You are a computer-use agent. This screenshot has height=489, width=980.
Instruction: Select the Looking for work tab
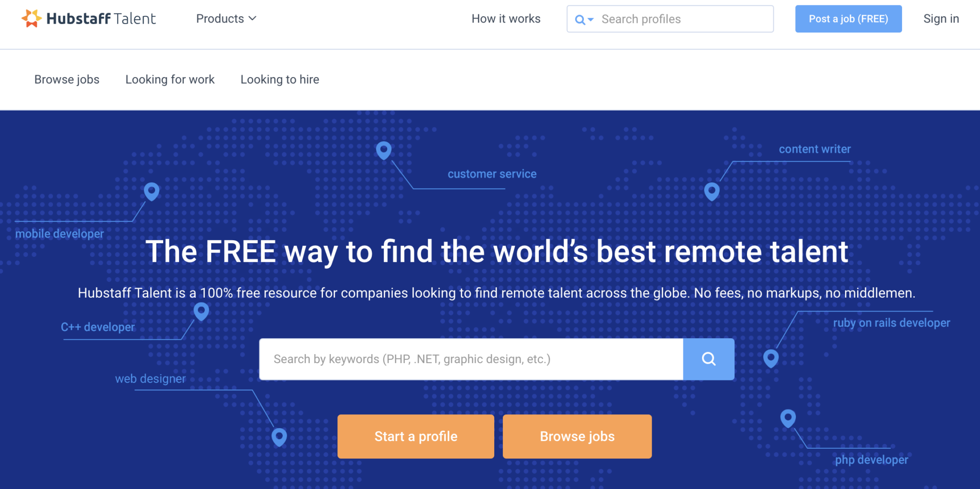170,79
